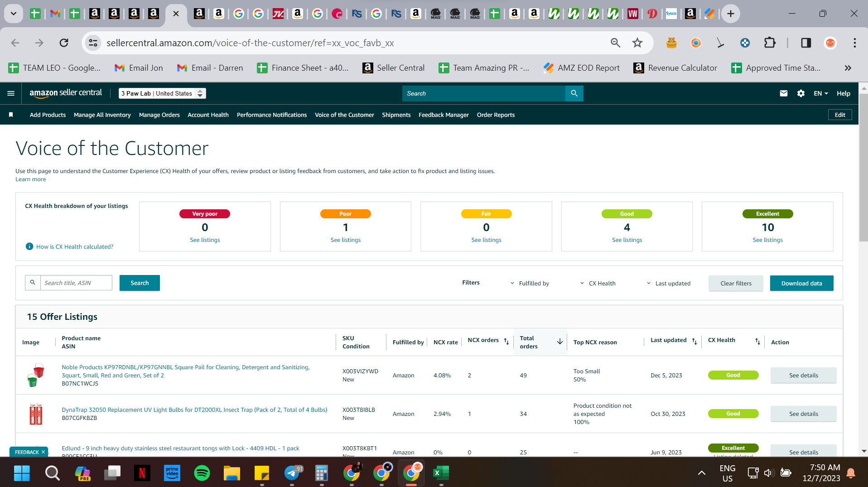Open the site information icon in address bar
Screen dimensions: 868x487
93,43
